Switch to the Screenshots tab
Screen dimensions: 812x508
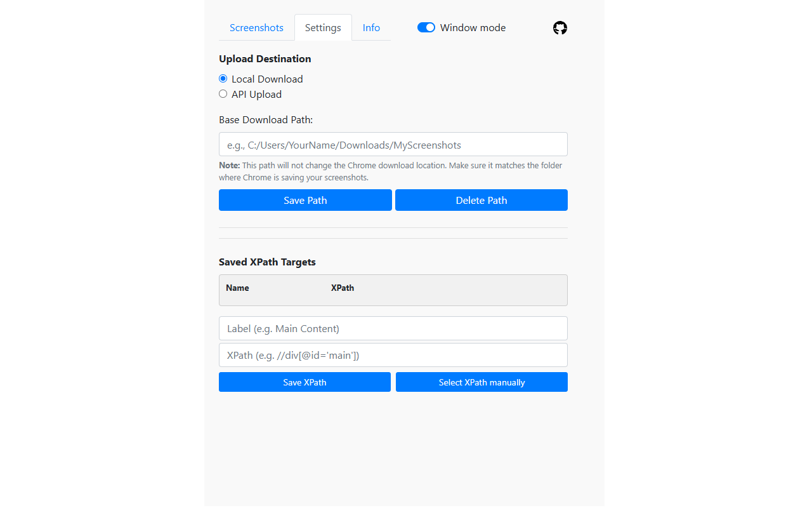coord(256,27)
